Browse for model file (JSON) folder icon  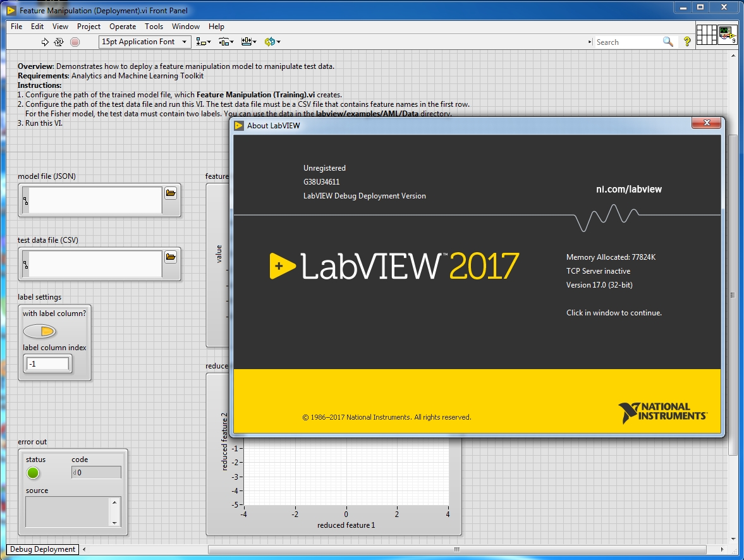(171, 193)
